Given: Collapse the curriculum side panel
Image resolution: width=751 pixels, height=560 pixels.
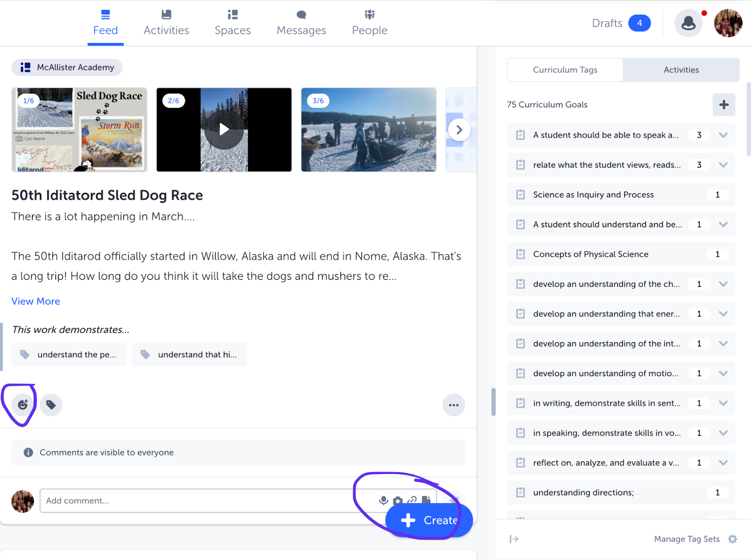Looking at the screenshot, I should [x=514, y=539].
